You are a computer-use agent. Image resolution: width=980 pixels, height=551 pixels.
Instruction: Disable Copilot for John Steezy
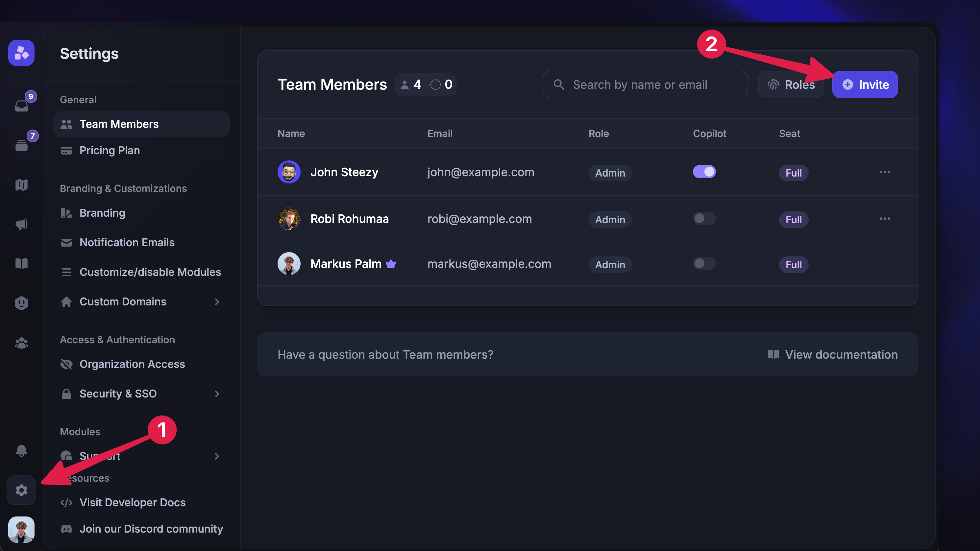[704, 172]
